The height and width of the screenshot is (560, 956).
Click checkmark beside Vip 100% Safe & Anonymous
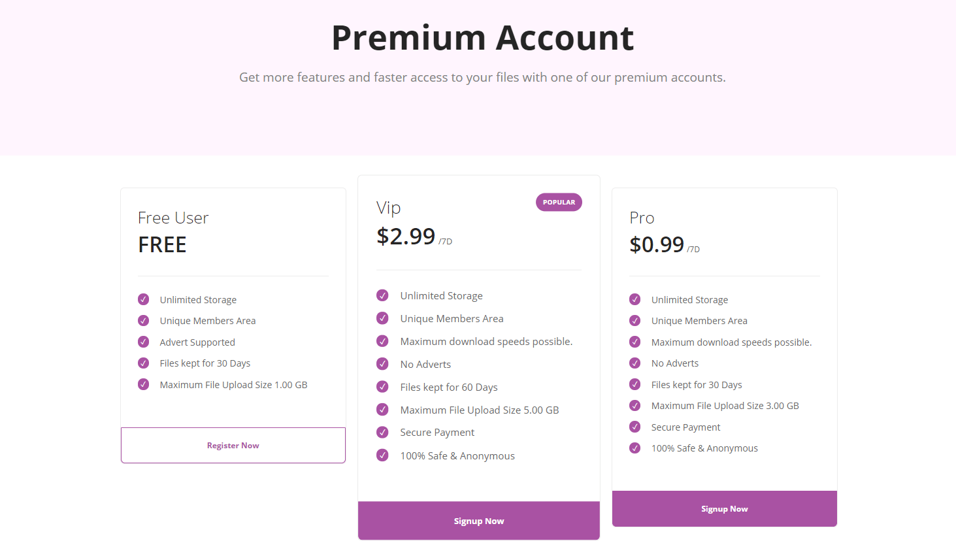(x=383, y=455)
